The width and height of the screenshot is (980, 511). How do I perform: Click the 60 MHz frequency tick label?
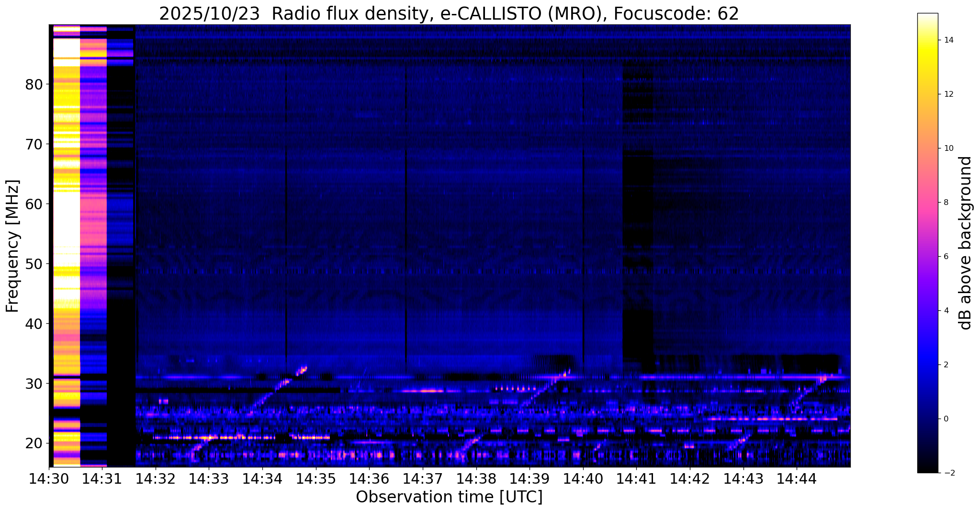click(34, 204)
